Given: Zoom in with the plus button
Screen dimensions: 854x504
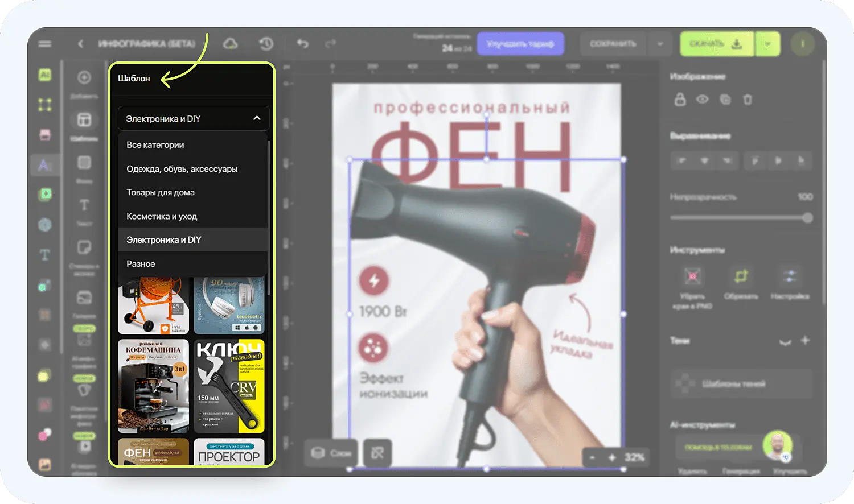Looking at the screenshot, I should pyautogui.click(x=612, y=457).
